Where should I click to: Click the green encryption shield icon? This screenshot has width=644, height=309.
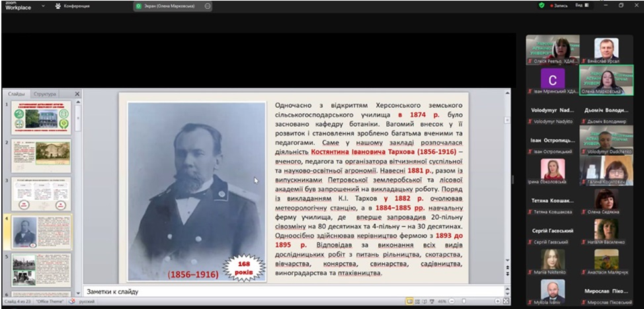(x=542, y=5)
